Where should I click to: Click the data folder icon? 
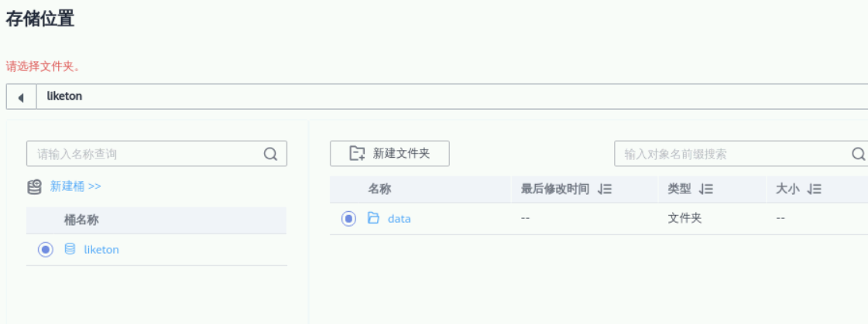pos(374,218)
